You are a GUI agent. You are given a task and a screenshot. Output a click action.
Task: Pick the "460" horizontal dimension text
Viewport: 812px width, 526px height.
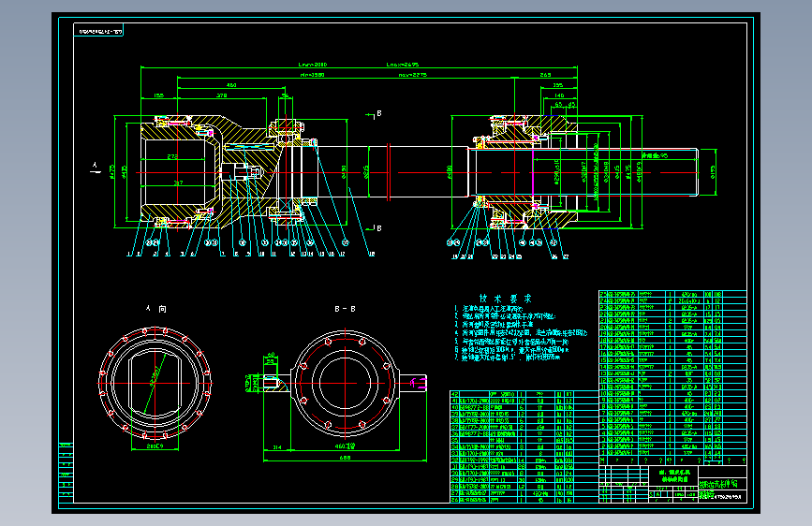click(231, 85)
